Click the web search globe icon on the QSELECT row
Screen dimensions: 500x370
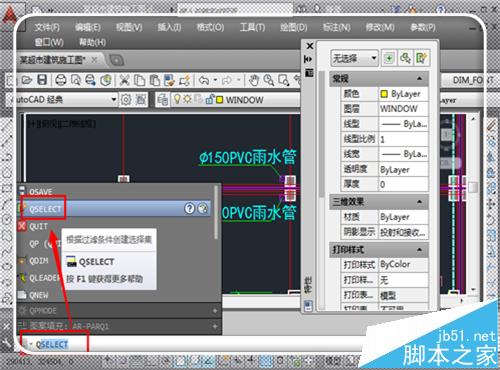[x=202, y=209]
